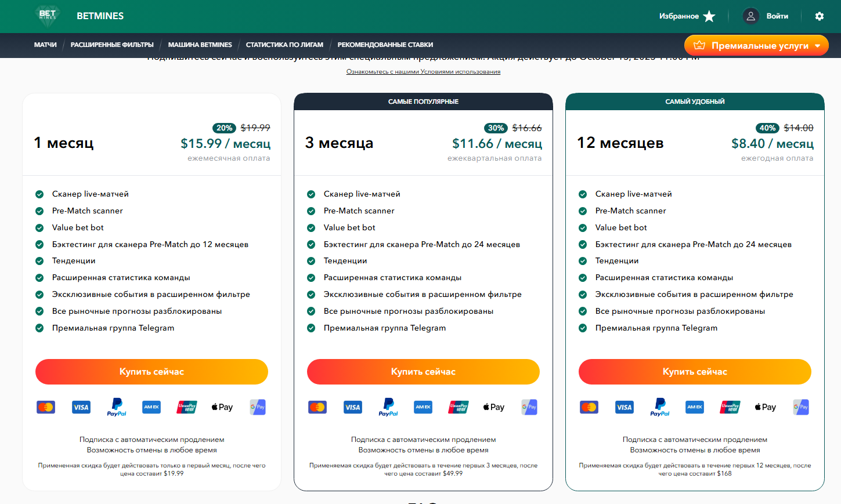The height and width of the screenshot is (504, 841).
Task: Click Mastercard icon in the 1 месяц plan
Action: [46, 407]
